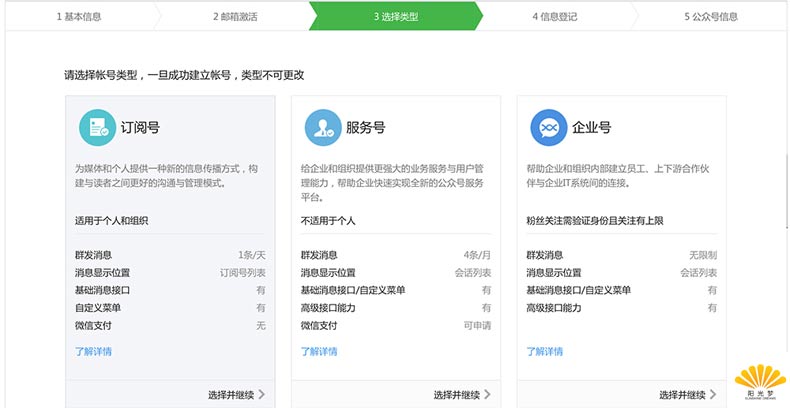The image size is (790, 408).
Task: Choose 选择并继续 for 企业号
Action: coord(683,395)
